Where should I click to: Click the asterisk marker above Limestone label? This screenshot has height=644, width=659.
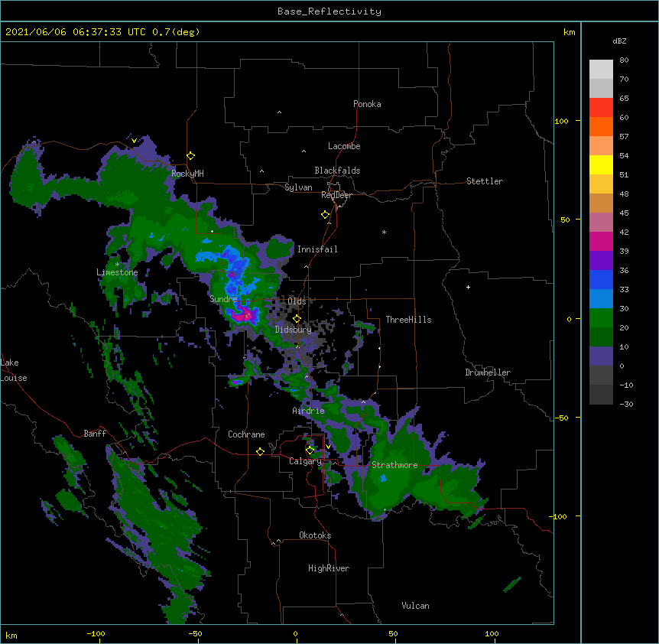[117, 265]
